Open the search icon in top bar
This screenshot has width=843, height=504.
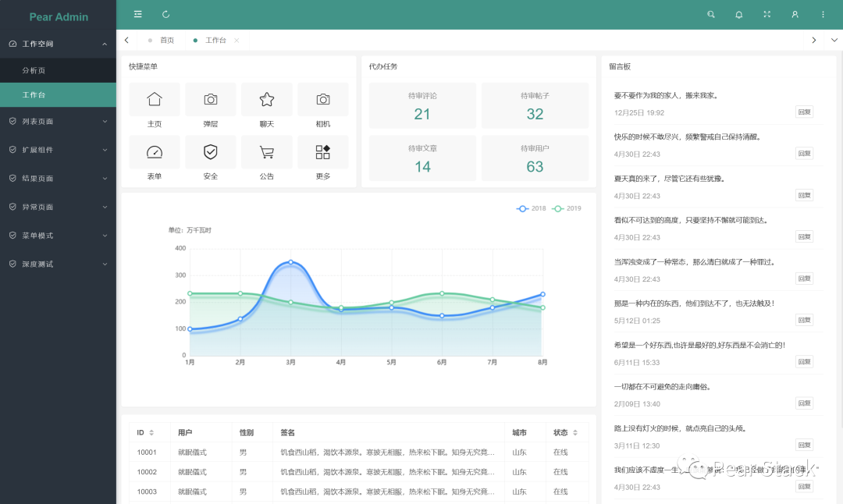pos(710,15)
